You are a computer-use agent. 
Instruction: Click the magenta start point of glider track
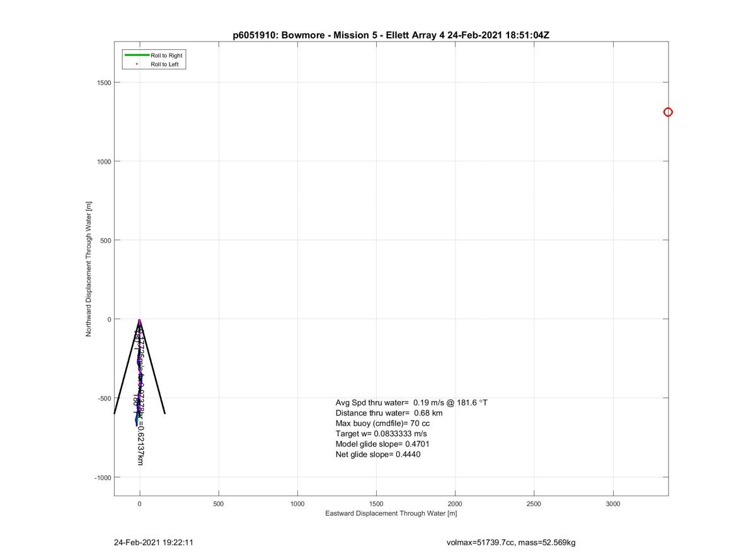tap(139, 320)
